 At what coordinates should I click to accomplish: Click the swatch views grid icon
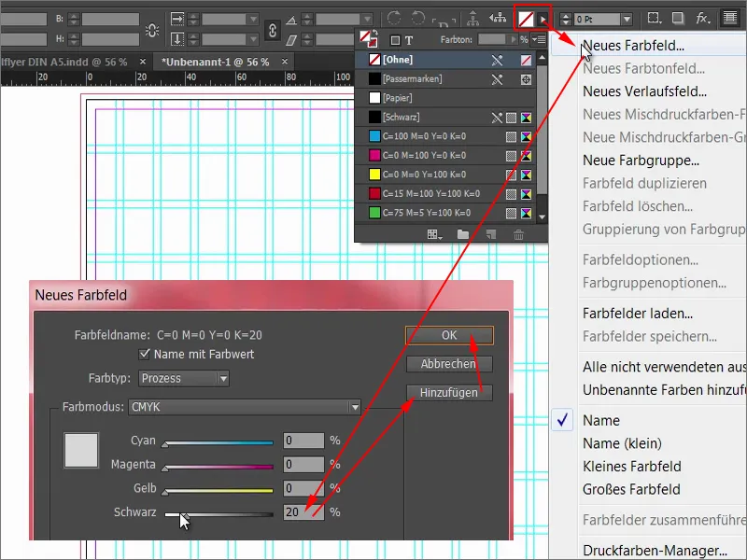434,234
